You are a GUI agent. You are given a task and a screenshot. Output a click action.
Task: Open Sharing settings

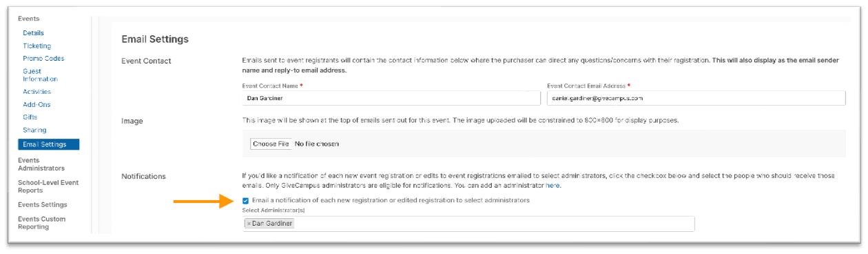coord(34,130)
